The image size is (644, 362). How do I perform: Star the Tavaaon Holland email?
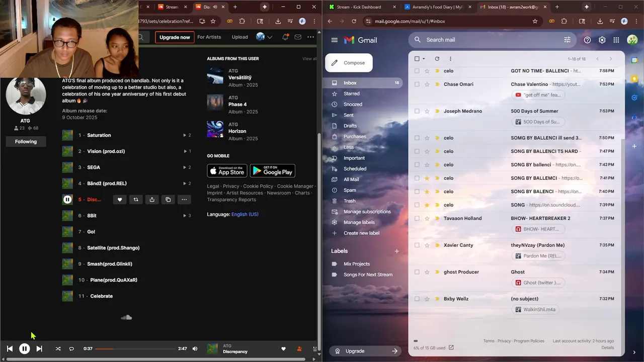[427, 219]
